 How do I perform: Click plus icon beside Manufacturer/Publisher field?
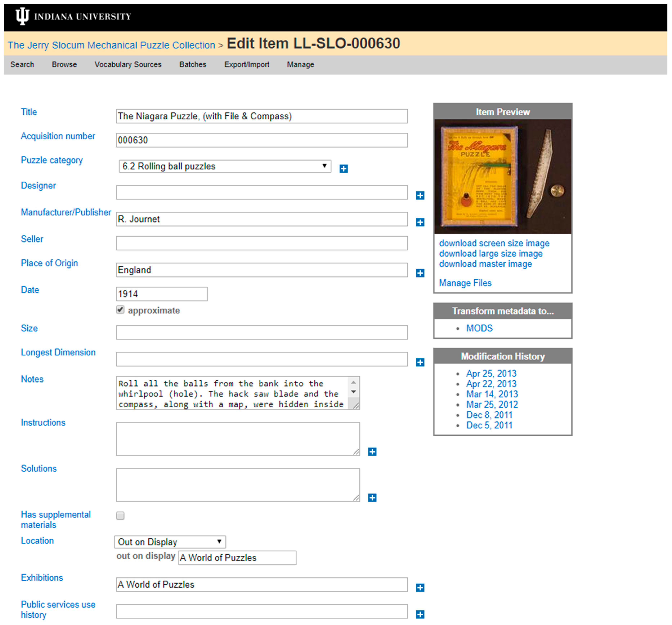(x=420, y=222)
